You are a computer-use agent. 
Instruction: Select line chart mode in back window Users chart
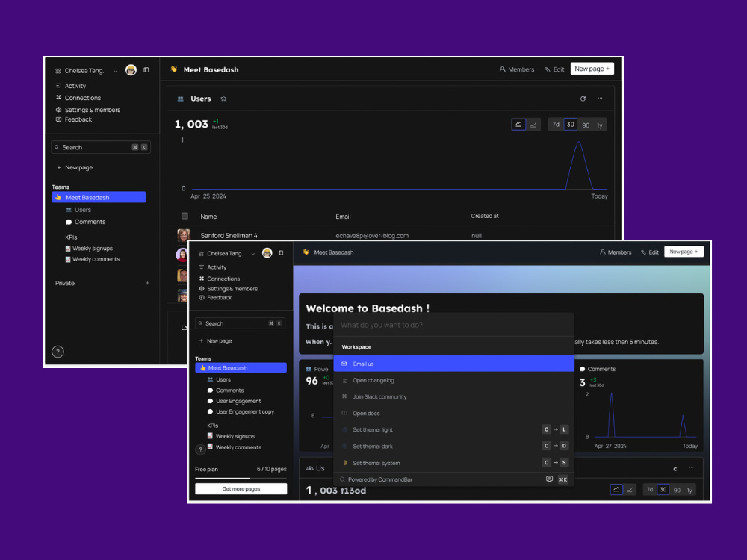533,125
